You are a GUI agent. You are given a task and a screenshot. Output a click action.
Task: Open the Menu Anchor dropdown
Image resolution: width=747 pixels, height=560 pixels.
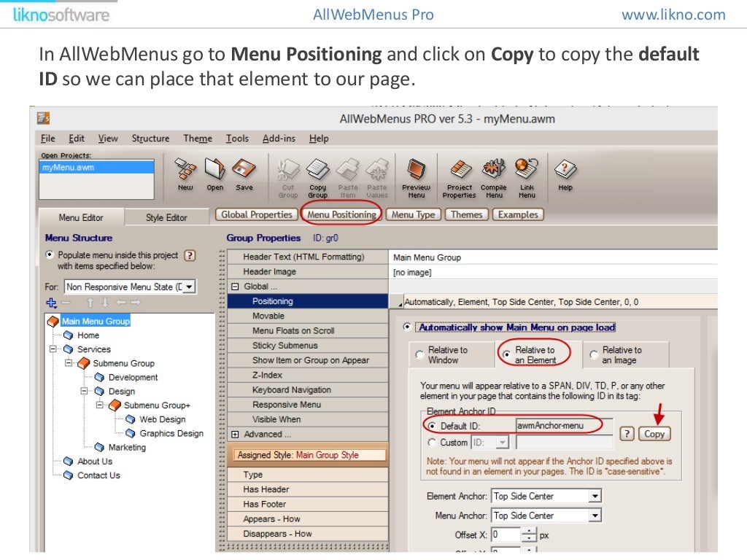click(595, 516)
